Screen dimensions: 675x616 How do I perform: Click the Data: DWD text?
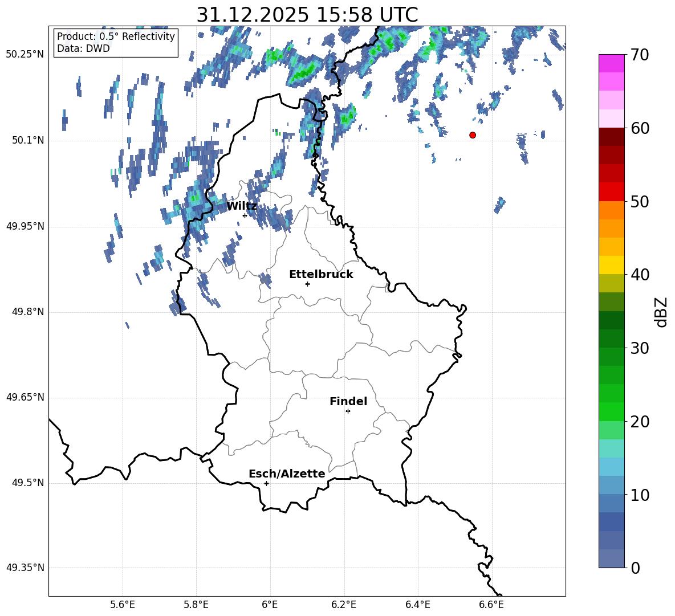click(x=83, y=48)
